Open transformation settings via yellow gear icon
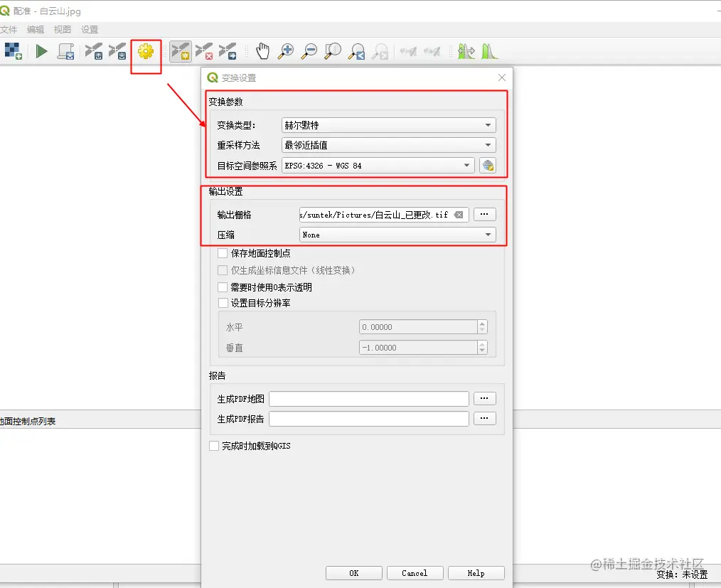Screen dimensions: 721x588 coord(146,51)
